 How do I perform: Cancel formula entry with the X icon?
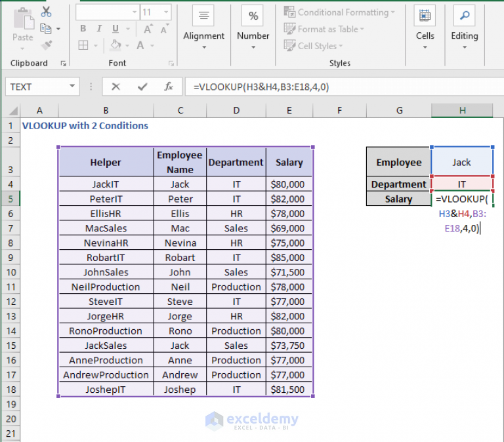(x=116, y=87)
